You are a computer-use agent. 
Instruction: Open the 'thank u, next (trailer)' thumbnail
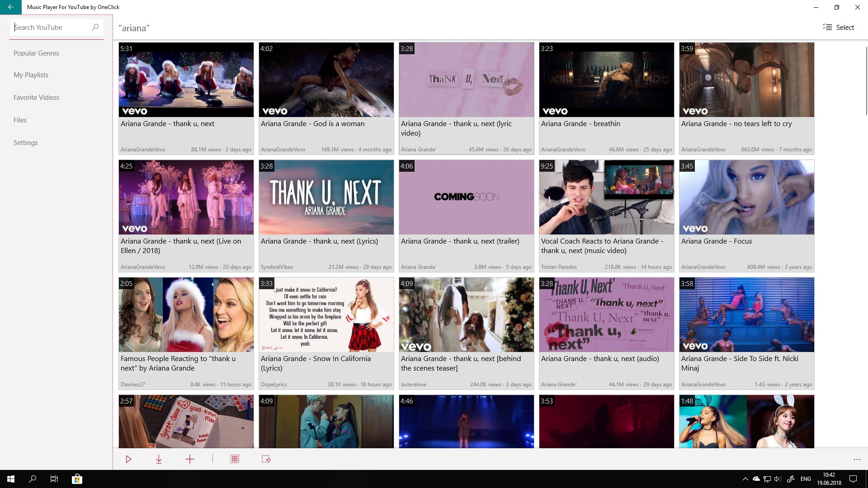(x=467, y=197)
